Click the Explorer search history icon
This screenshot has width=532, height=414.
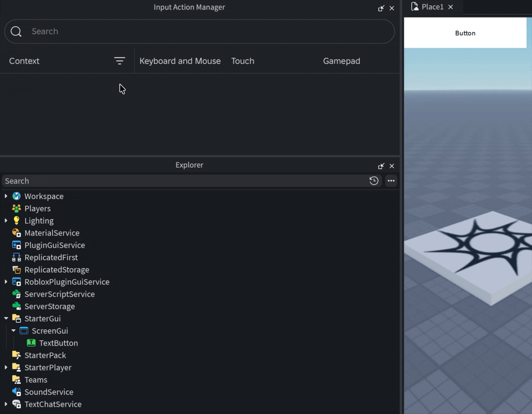374,181
